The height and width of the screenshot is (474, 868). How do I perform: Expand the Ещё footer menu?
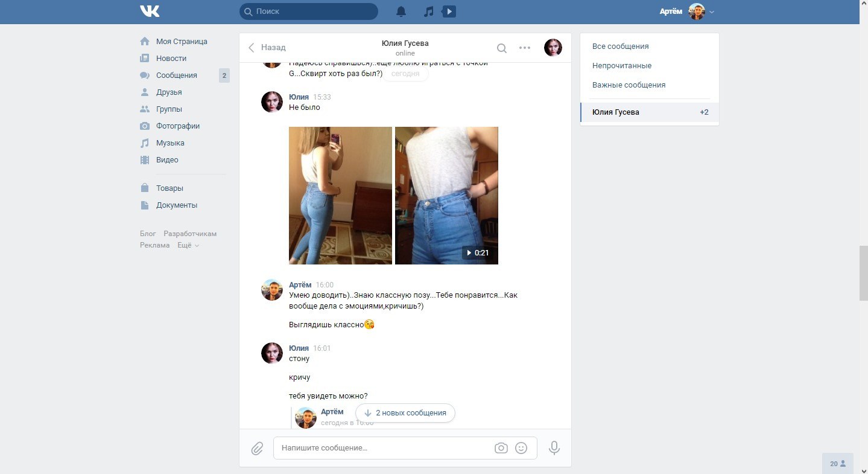click(x=188, y=245)
